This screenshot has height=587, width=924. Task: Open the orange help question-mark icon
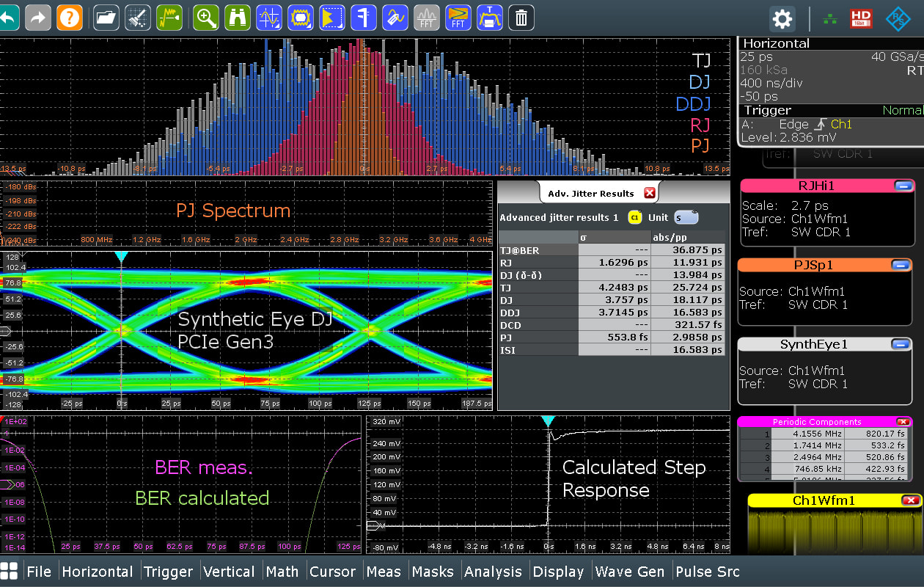(x=70, y=17)
